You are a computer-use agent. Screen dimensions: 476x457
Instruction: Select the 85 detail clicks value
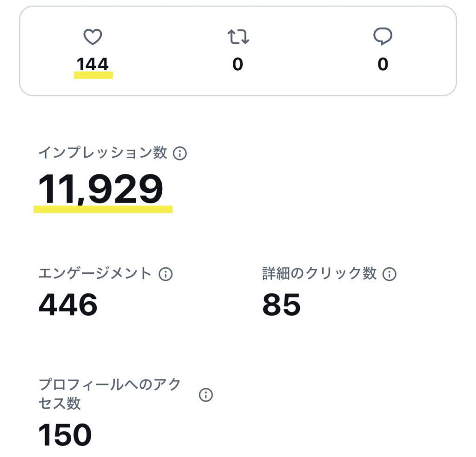point(281,305)
